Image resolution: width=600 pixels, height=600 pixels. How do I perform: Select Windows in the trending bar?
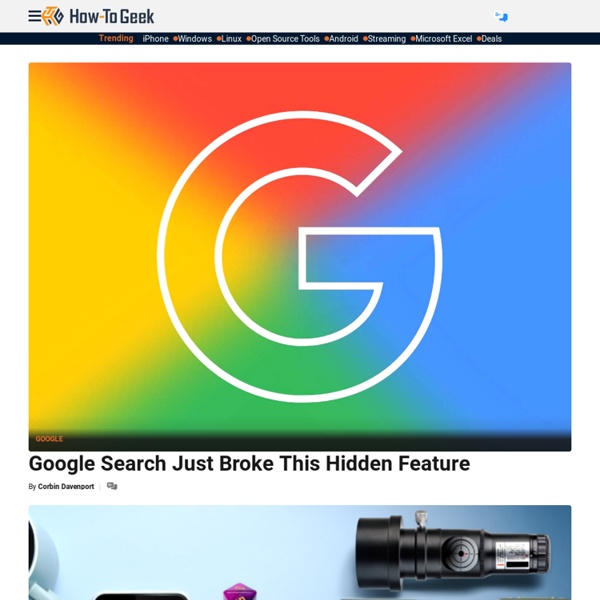(x=195, y=39)
